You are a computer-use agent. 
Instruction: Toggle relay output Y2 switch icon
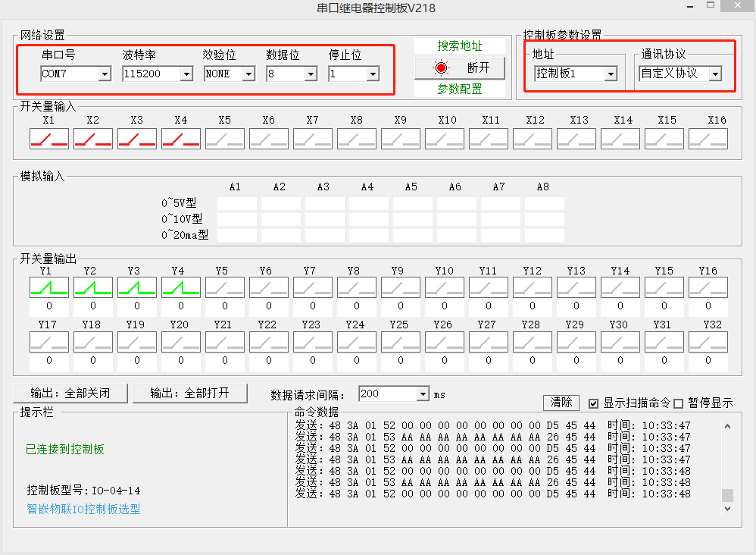pyautogui.click(x=93, y=287)
